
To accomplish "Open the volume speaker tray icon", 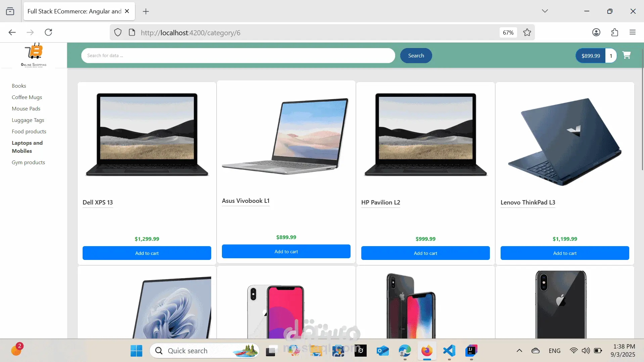I will pyautogui.click(x=586, y=351).
